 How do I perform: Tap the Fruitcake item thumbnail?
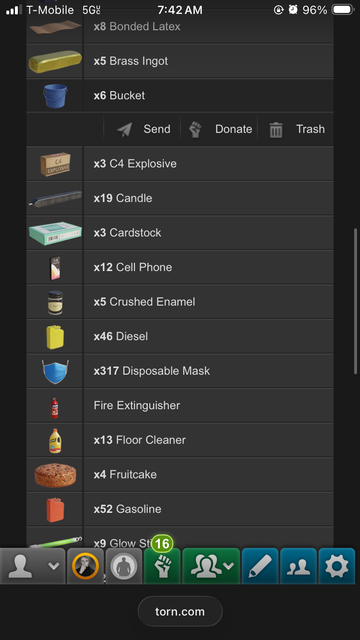click(55, 475)
